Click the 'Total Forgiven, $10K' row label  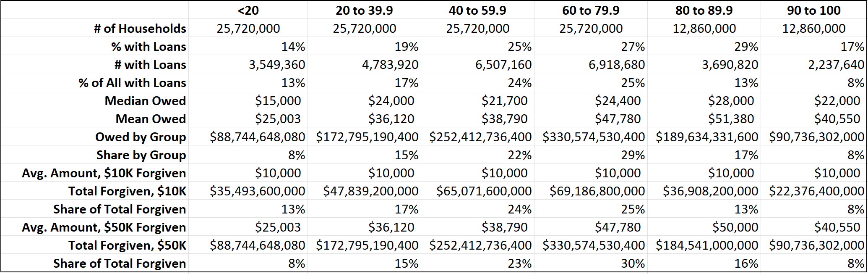click(127, 191)
